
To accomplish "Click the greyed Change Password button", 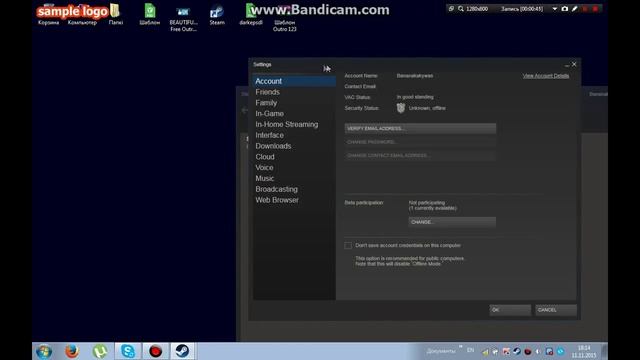I will pos(420,142).
